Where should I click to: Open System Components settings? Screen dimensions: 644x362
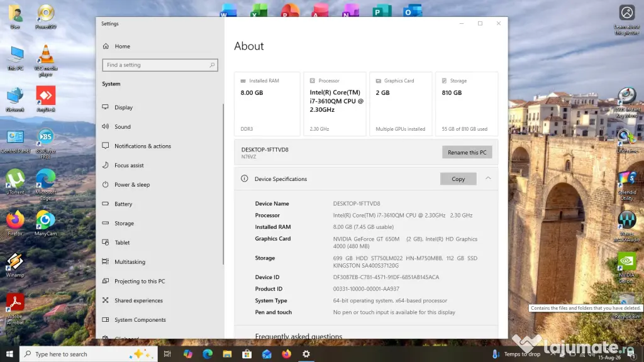160,319
